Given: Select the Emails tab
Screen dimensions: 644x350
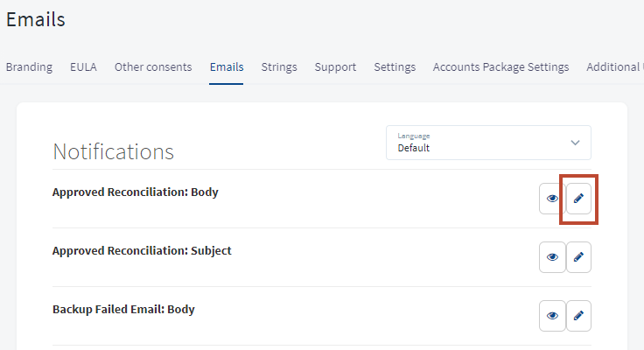Looking at the screenshot, I should point(227,67).
